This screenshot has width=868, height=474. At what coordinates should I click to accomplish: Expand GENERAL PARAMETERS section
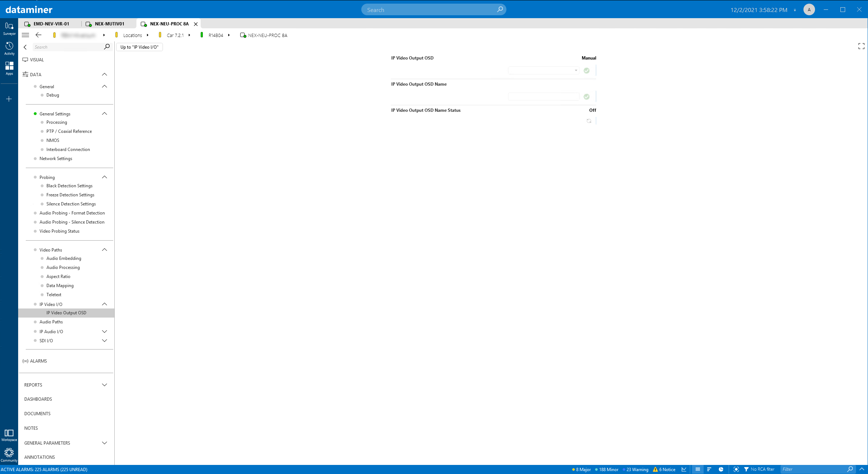pos(105,443)
